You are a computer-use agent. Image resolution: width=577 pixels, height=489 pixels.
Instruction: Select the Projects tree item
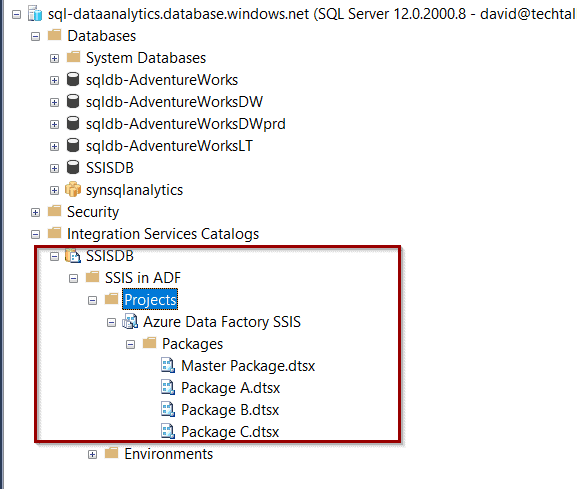click(x=150, y=300)
